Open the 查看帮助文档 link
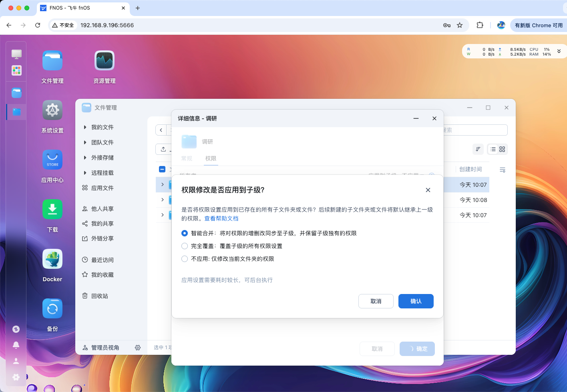 pos(221,218)
